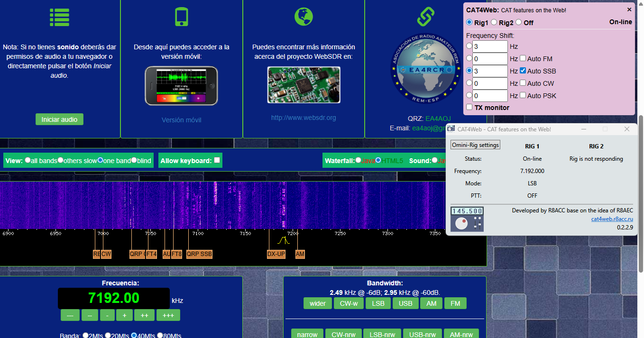Click the green list icon
This screenshot has height=338, width=644.
click(60, 17)
